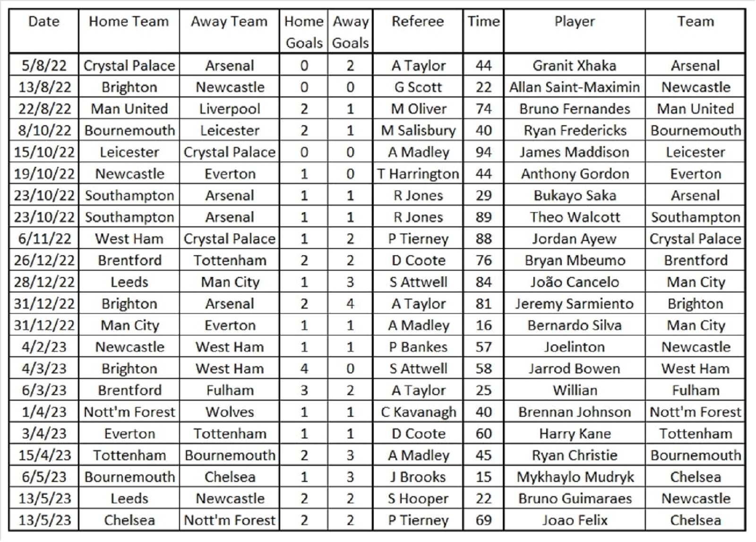756x542 pixels.
Task: Click the Joelinton player cell
Action: (x=575, y=347)
